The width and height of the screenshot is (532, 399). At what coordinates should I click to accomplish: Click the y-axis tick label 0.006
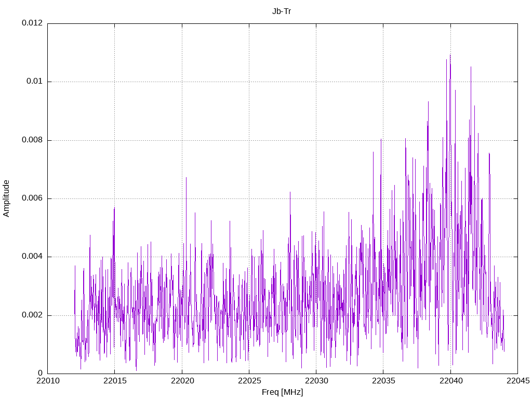click(32, 198)
